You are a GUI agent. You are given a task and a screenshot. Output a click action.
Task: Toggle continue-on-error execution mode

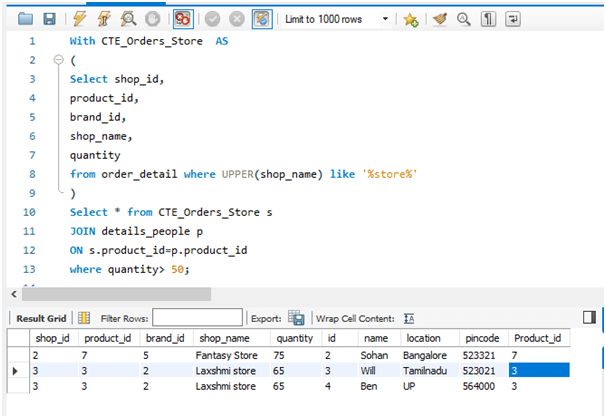coord(183,19)
